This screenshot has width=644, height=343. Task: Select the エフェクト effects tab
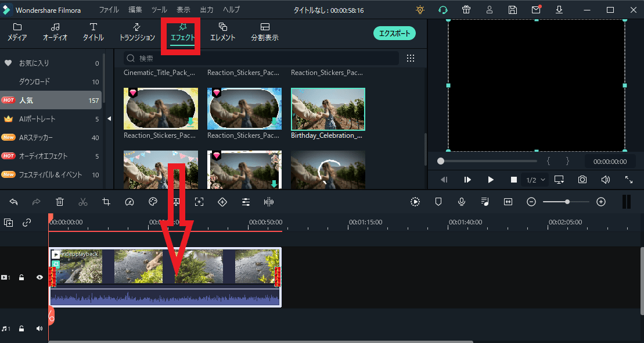183,32
